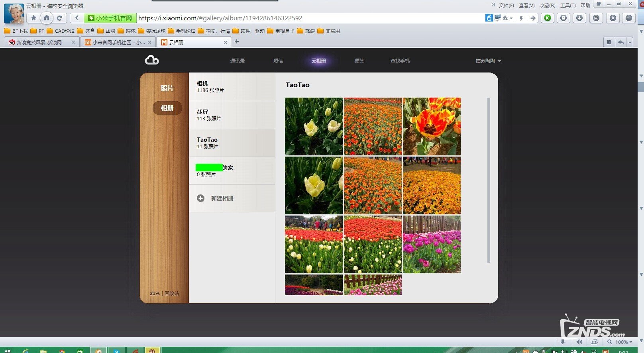
Task: Open the 手机论坛 bookmark folder
Action: 182,31
